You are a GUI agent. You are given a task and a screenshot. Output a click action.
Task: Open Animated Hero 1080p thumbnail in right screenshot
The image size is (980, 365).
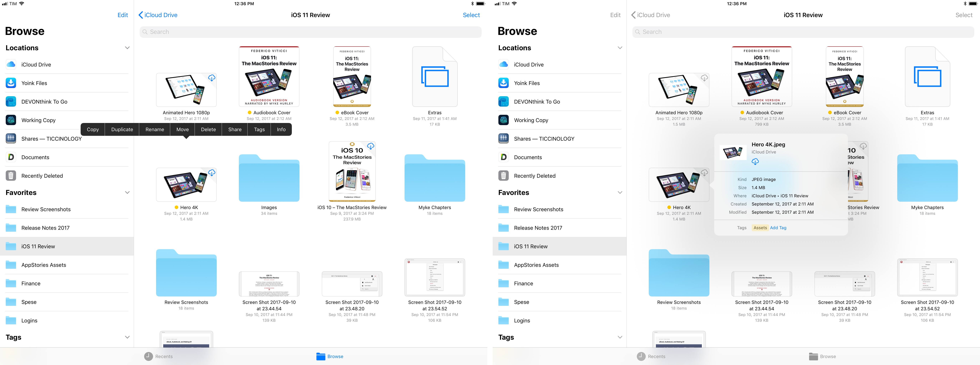679,90
